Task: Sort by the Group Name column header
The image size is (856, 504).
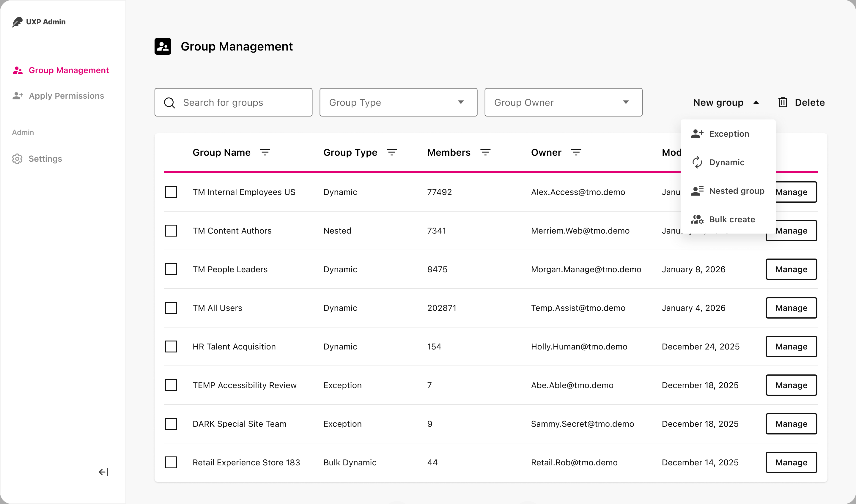Action: (221, 152)
